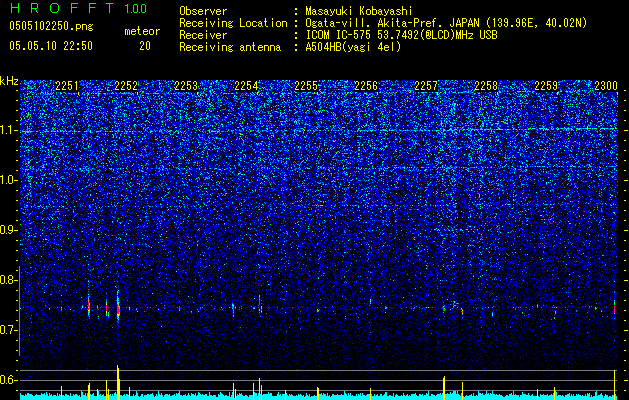Screen dimensions: 629x400
Task: Click the kHz axis unit label
Action: tap(9, 81)
